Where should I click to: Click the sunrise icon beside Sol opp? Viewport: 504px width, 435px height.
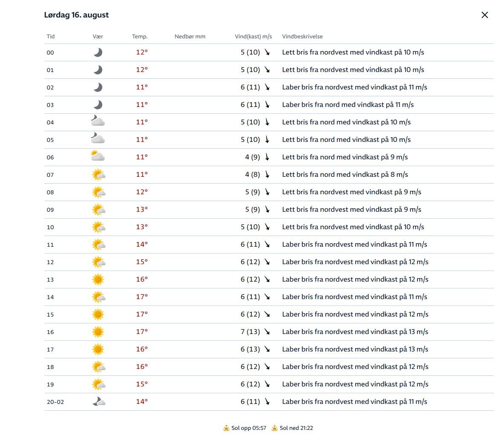(x=226, y=428)
